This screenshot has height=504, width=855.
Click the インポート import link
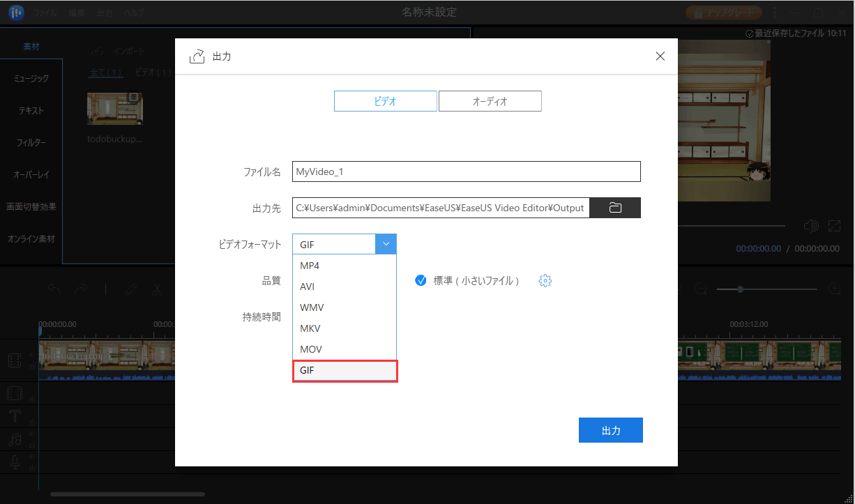(129, 52)
